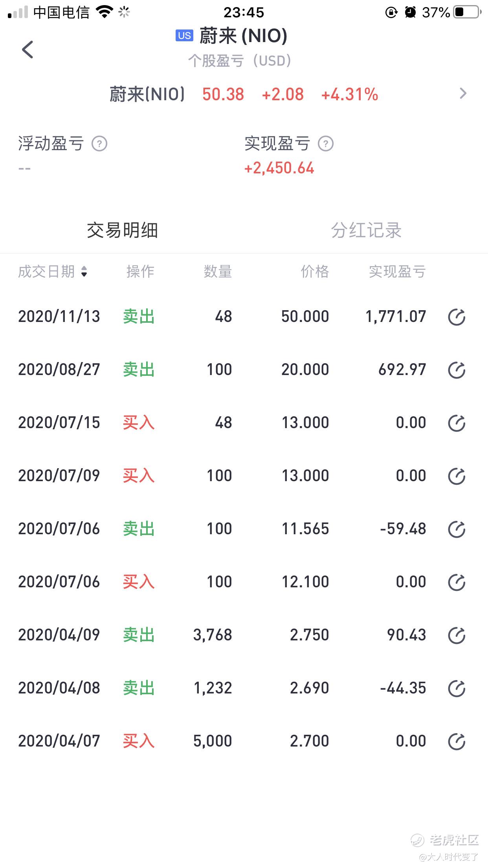
Task: Tap price change +2.08
Action: click(283, 94)
